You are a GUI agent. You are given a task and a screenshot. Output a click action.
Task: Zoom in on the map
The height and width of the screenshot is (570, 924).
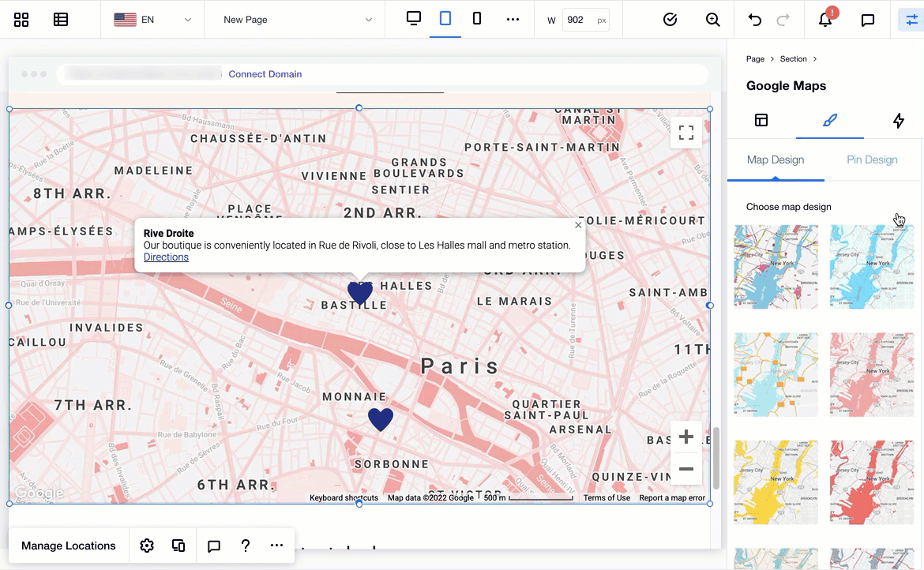pyautogui.click(x=686, y=437)
